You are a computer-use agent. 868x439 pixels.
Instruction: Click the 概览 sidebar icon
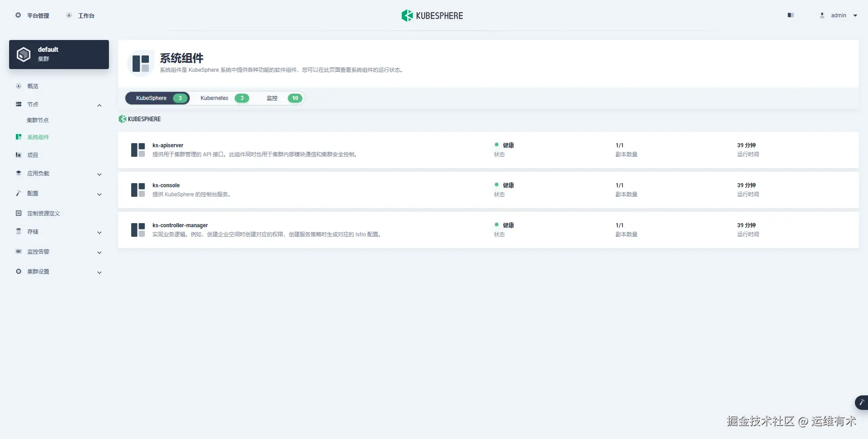pos(19,86)
